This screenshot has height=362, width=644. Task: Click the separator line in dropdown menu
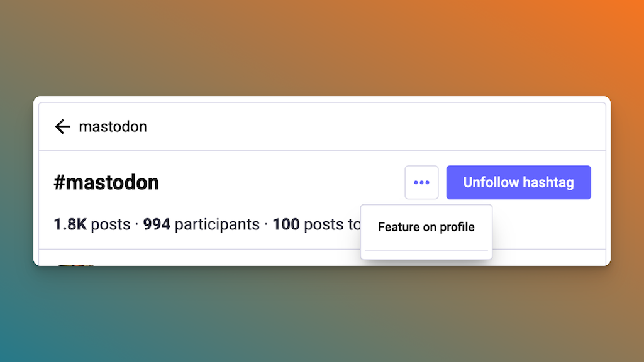426,250
